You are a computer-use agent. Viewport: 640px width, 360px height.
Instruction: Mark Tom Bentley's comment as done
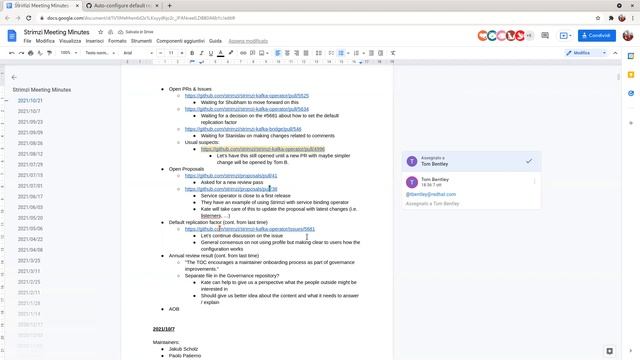coord(529,161)
